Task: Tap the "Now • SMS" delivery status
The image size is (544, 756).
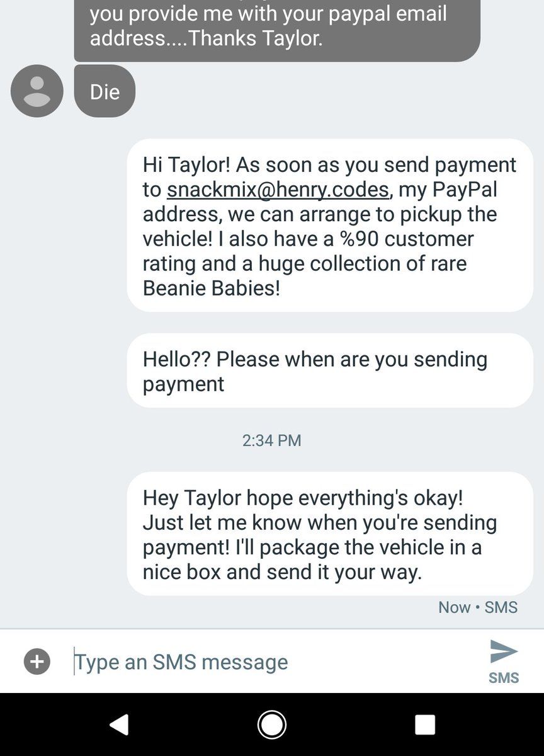Action: [x=478, y=607]
